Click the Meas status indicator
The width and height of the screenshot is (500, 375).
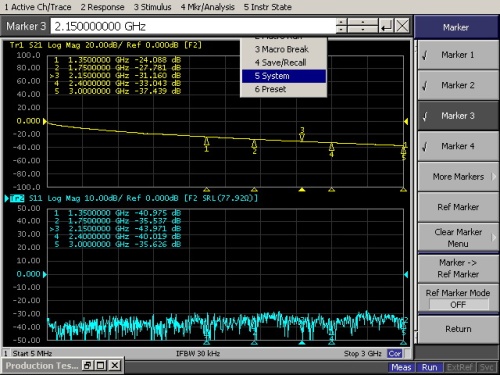click(401, 367)
